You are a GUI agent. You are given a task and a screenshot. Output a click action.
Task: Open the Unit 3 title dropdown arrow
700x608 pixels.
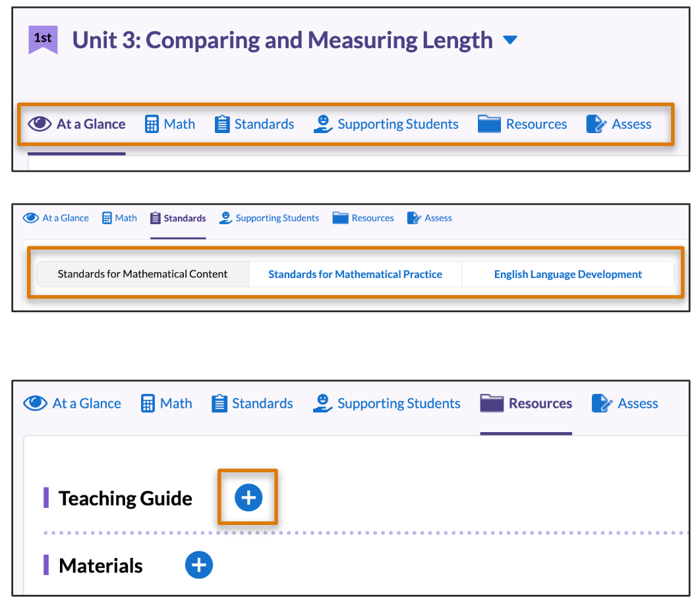coord(510,40)
